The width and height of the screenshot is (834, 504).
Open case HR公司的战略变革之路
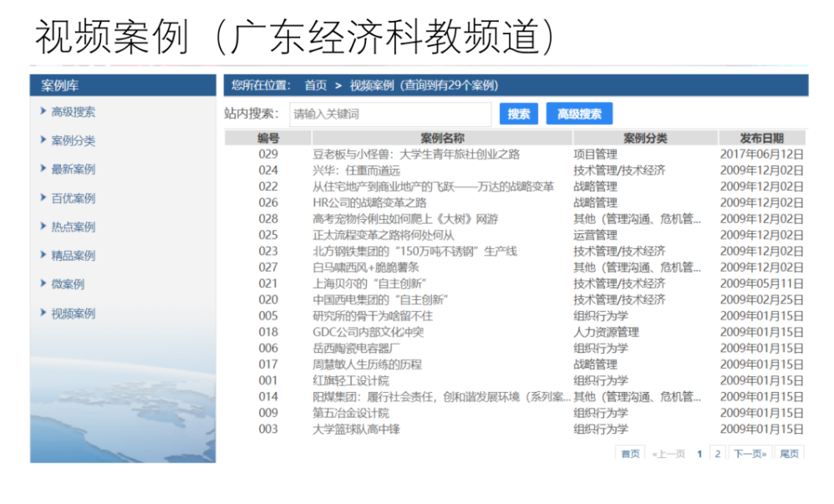[369, 203]
